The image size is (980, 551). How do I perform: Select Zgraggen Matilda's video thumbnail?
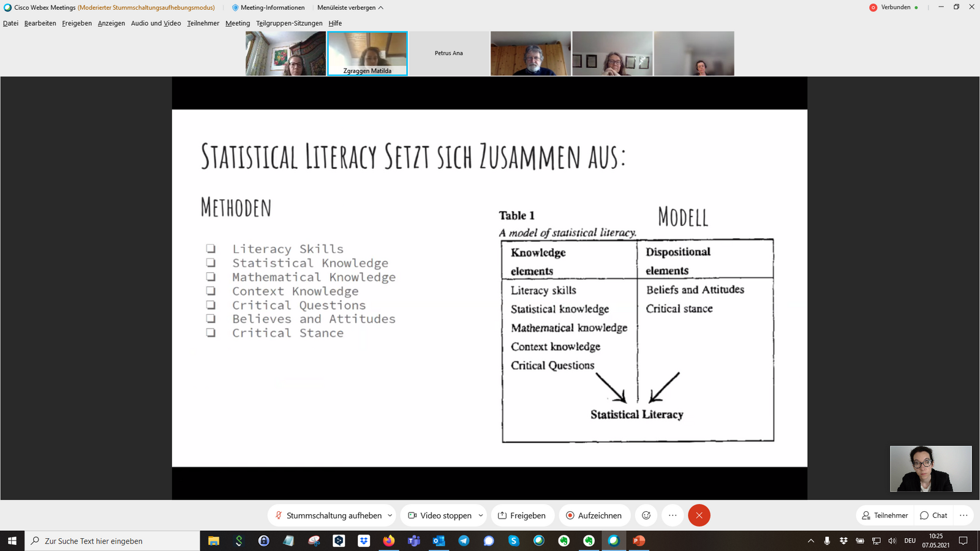pos(367,53)
